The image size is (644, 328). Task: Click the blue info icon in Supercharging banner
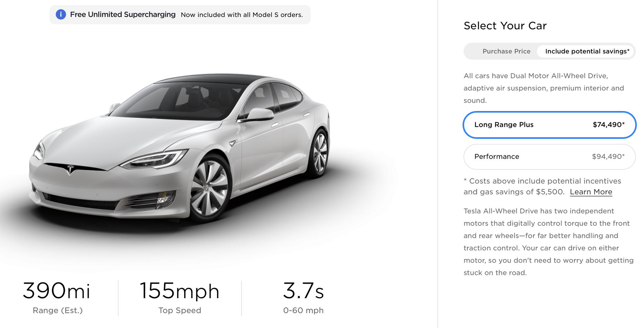coord(61,14)
